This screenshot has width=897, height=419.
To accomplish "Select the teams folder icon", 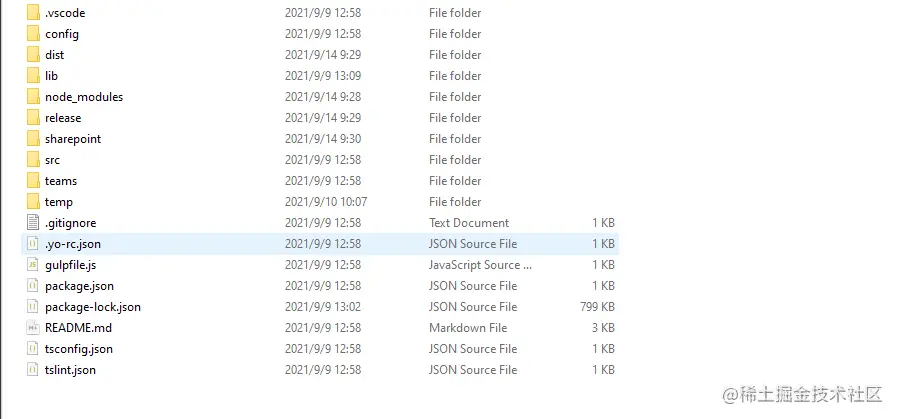I will tap(33, 181).
